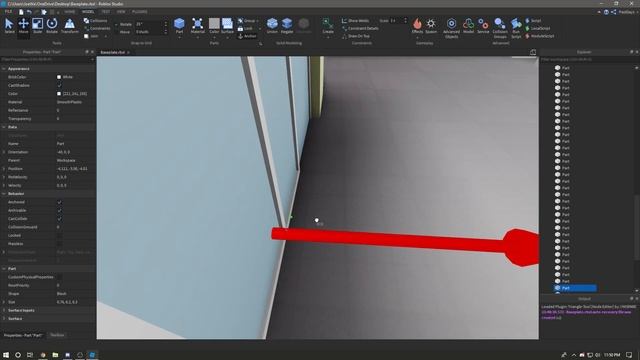Insert a new LocalScript
Screen dimensions: 640x360
click(x=538, y=28)
